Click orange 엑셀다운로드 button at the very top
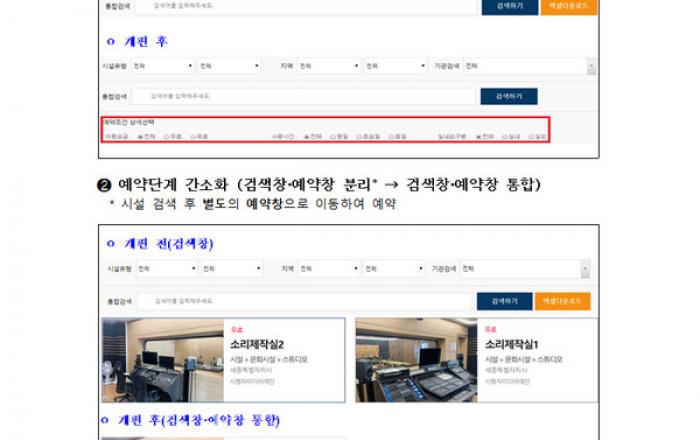The width and height of the screenshot is (700, 440). coord(569,7)
